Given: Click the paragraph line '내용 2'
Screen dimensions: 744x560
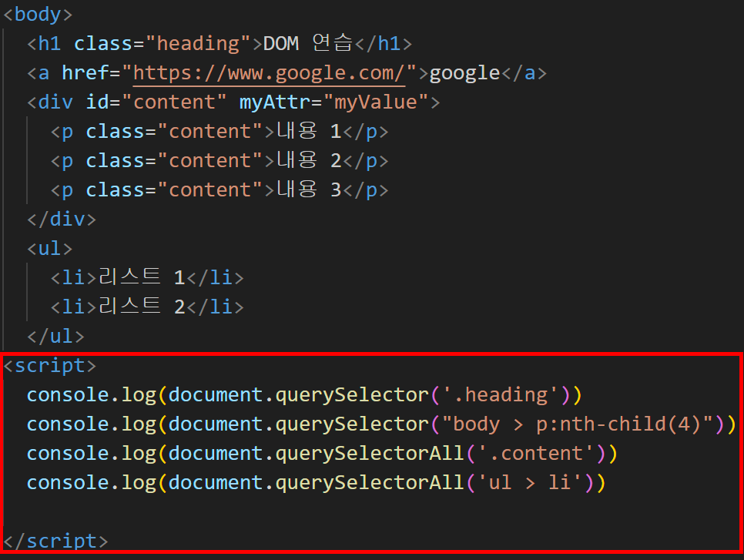Looking at the screenshot, I should coord(220,161).
